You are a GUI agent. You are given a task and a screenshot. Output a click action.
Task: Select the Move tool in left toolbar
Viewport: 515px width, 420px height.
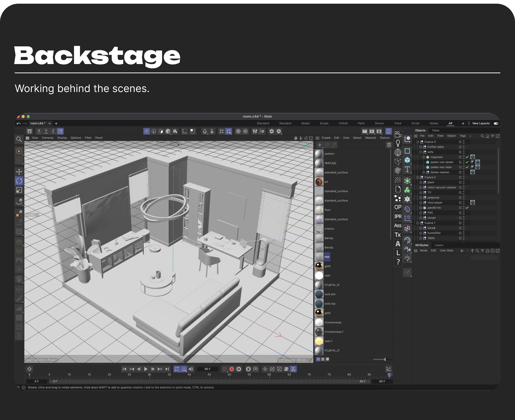pyautogui.click(x=19, y=172)
